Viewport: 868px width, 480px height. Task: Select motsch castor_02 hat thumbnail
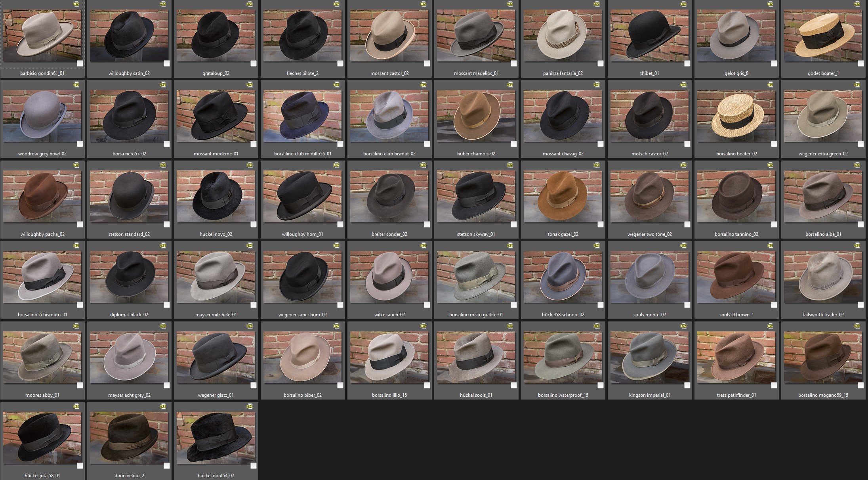coord(650,116)
